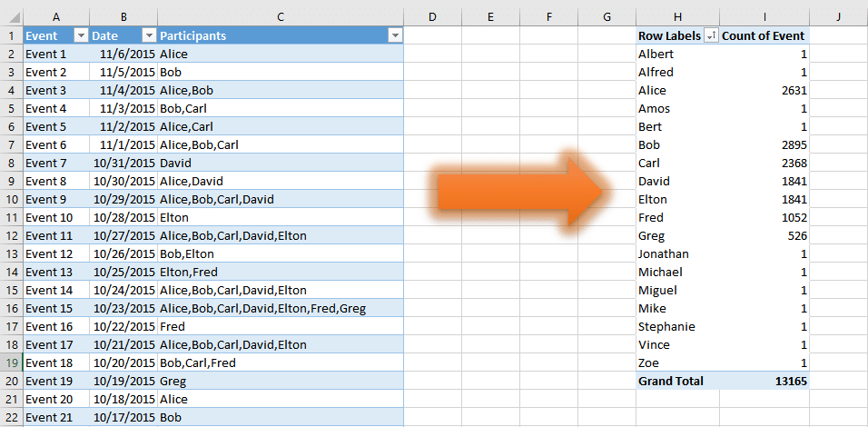
Task: Click the Event table header cell
Action: (x=56, y=36)
